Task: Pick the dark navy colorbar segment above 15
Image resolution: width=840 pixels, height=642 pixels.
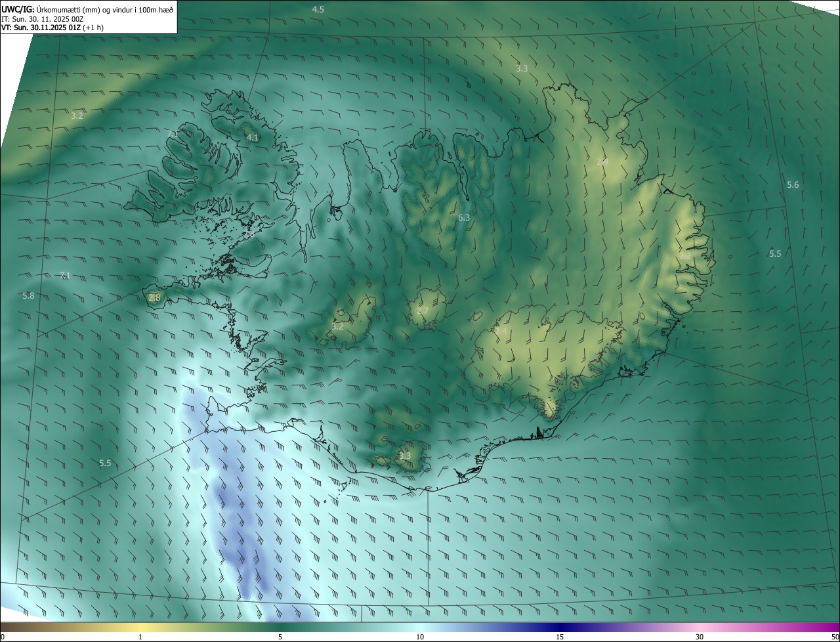Action: [560, 627]
